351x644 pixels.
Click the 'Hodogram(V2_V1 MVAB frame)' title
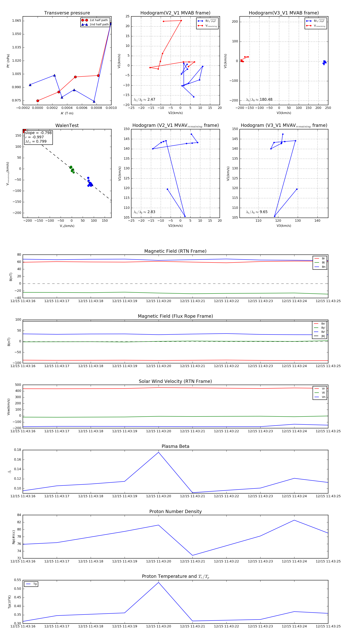pos(175,13)
